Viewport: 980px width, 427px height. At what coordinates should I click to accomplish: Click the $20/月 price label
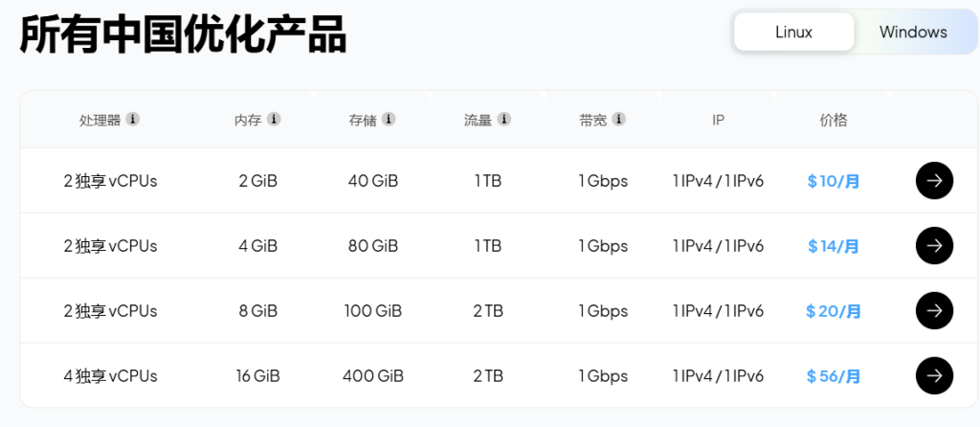(x=834, y=311)
